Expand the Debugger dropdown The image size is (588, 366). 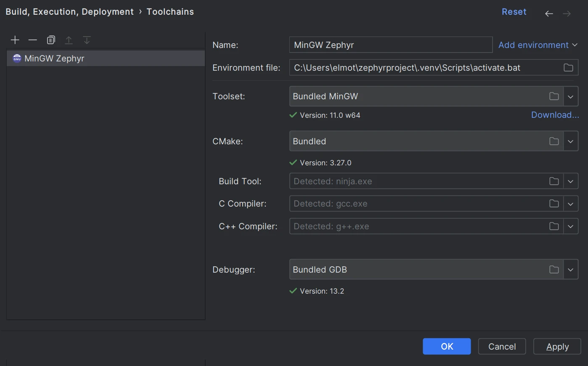click(x=570, y=270)
